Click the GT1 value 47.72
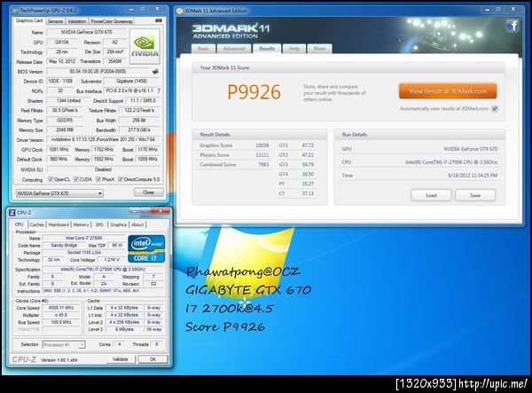The width and height of the screenshot is (532, 393). (308, 145)
